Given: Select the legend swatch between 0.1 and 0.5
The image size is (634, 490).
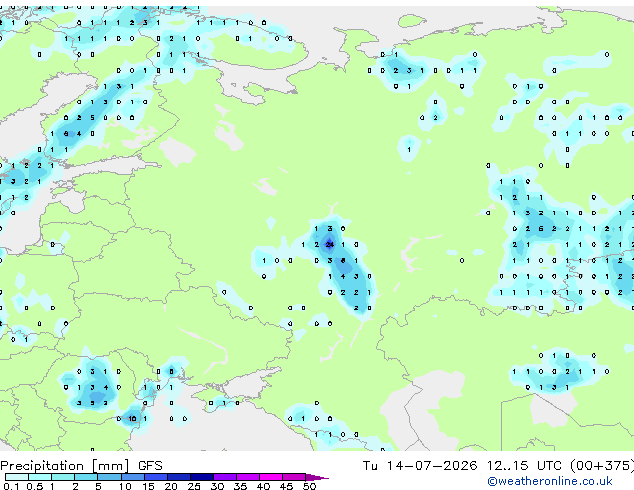Looking at the screenshot, I should [x=17, y=477].
